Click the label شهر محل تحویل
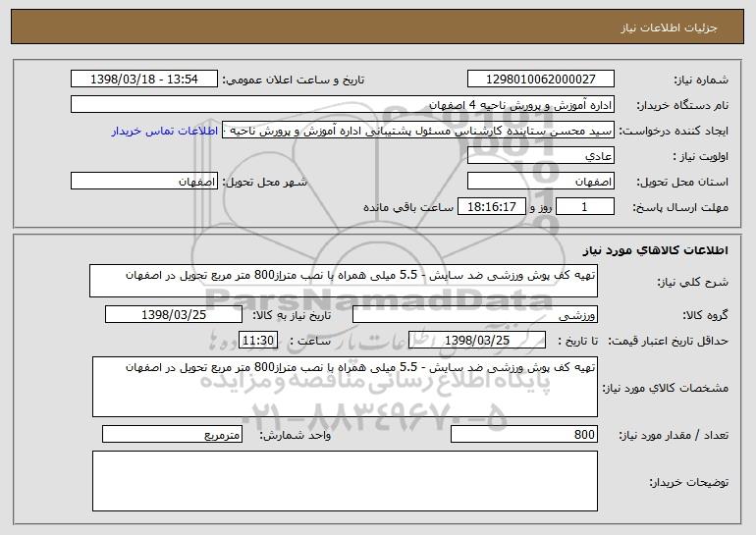Screen dimensions: 756x535 coord(264,182)
